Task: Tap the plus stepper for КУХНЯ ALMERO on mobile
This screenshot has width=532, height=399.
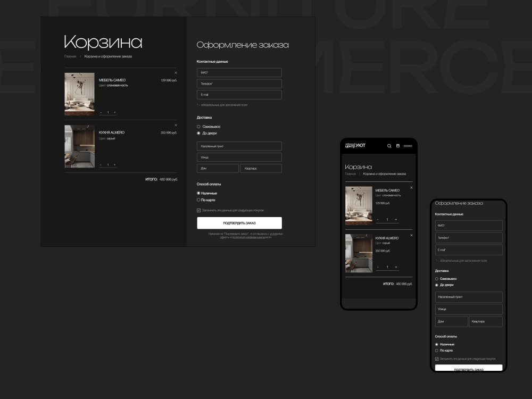Action: click(395, 267)
